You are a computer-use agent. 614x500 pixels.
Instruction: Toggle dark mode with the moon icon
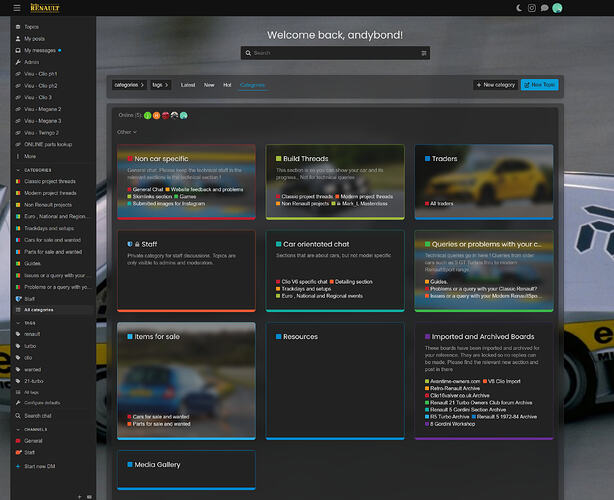pyautogui.click(x=519, y=8)
